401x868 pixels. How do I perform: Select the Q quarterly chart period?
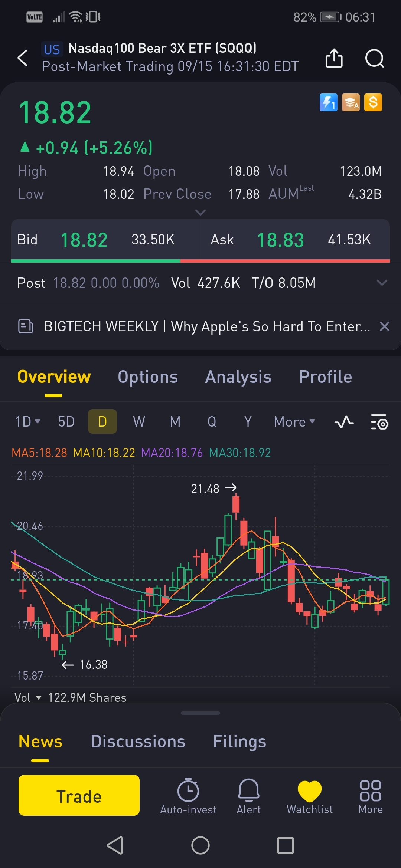(212, 422)
